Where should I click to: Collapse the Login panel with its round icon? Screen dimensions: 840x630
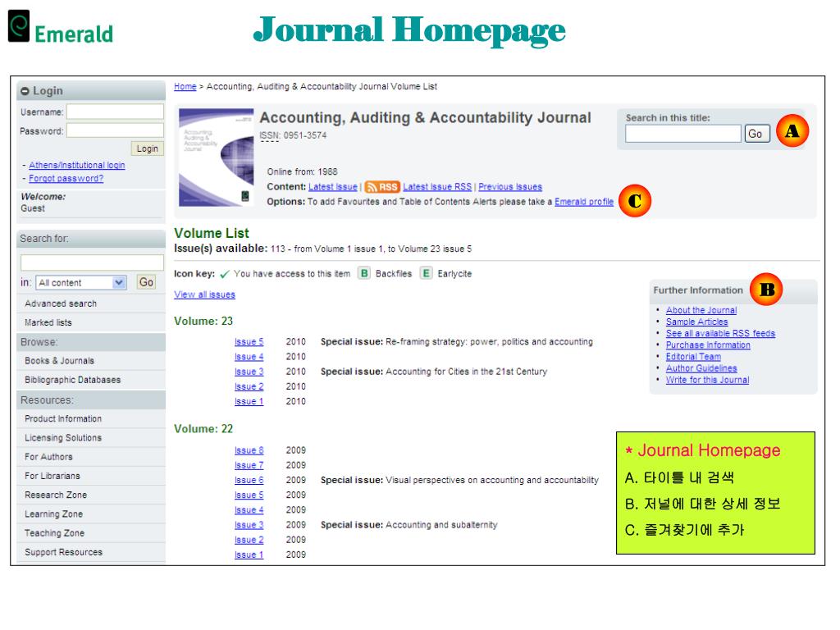(25, 91)
